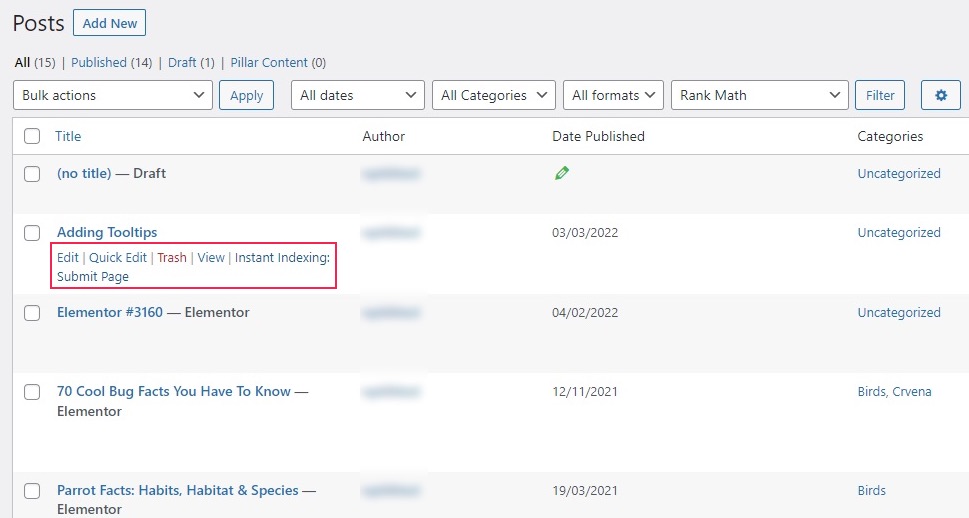Click Apply for bulk actions

[246, 96]
